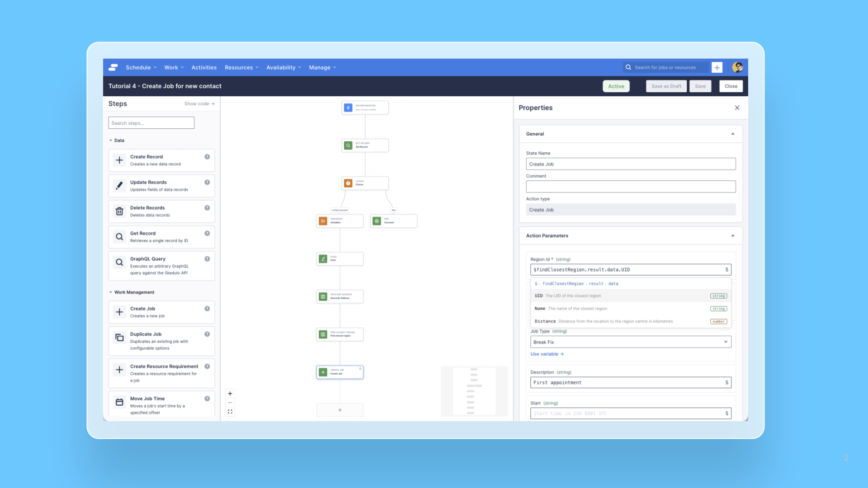The image size is (868, 488).
Task: Add a new step at workflow end
Action: (340, 410)
